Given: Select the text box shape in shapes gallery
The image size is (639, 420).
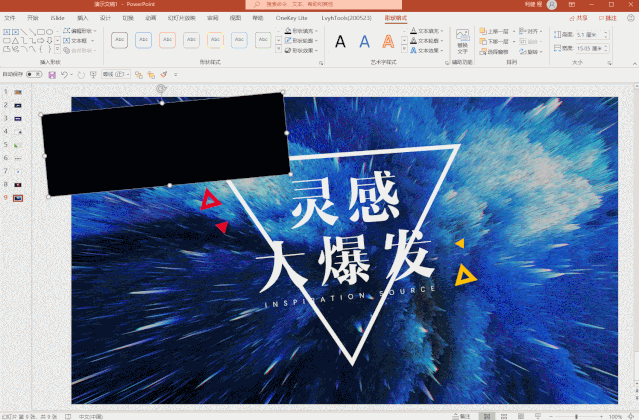Looking at the screenshot, I should point(7,32).
